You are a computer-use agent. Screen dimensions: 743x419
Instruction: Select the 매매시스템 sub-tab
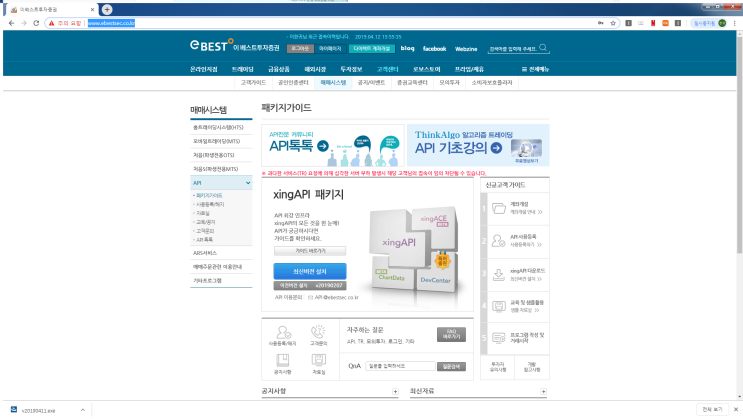[x=333, y=82]
